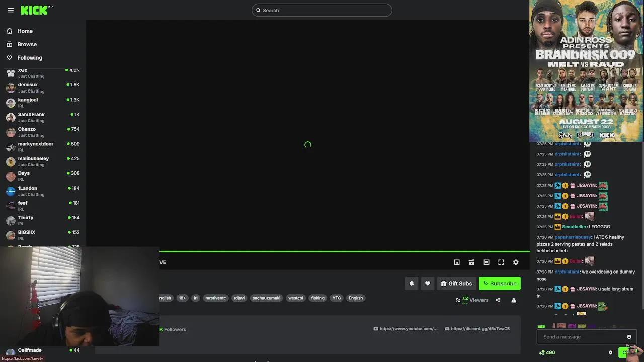Focus the Search field
The image size is (644, 362).
point(322,10)
